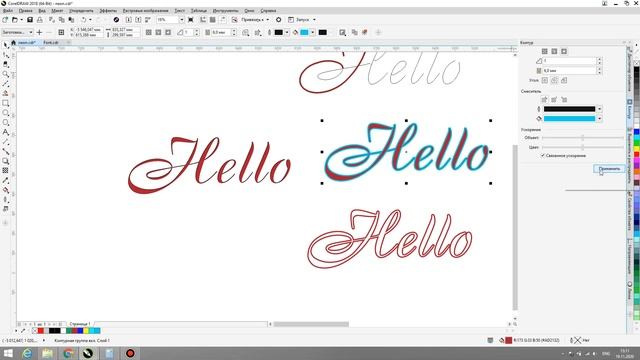Toggle 'Outside contour' in property bar
The width and height of the screenshot is (640, 360).
pyautogui.click(x=168, y=32)
